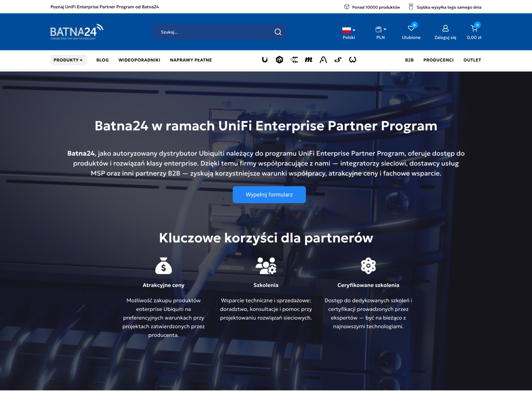The image size is (532, 399).
Task: Click the Szkolenia heading
Action: (x=266, y=285)
